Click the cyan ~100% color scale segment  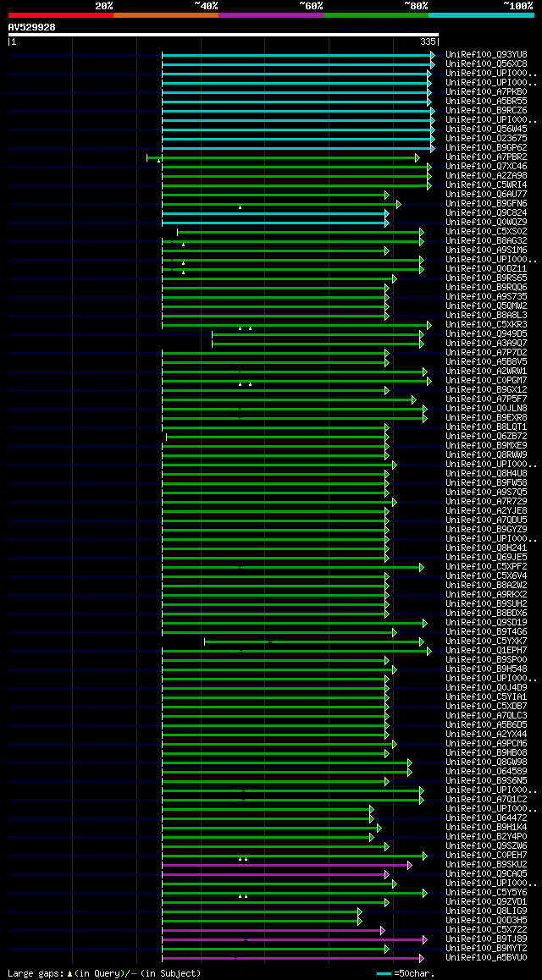coord(481,14)
